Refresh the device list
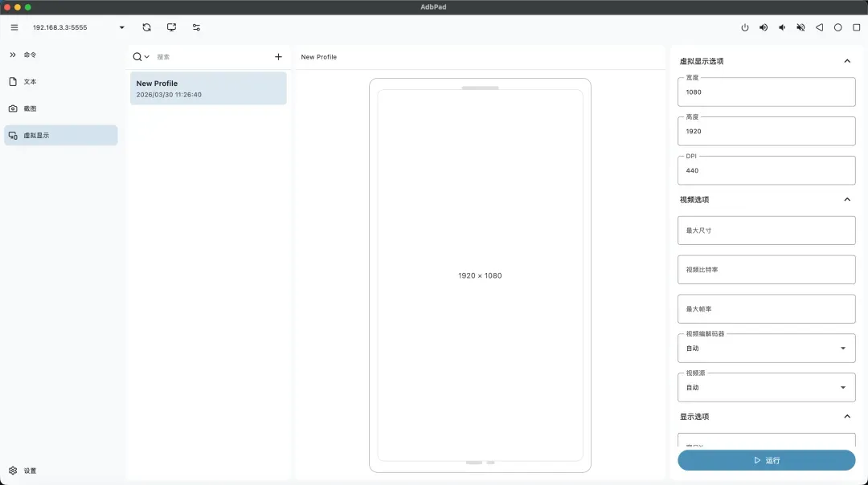 click(147, 27)
